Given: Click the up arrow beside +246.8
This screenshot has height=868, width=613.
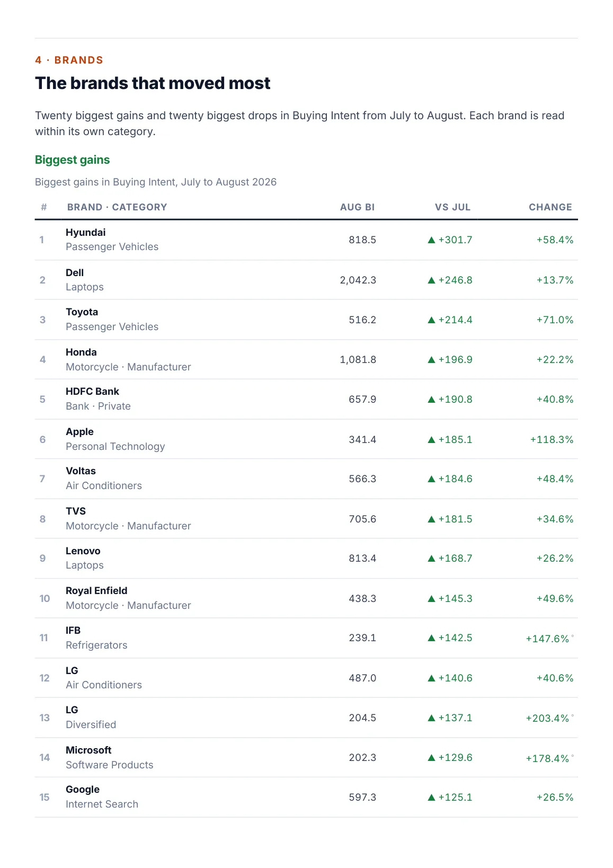Looking at the screenshot, I should pos(431,280).
